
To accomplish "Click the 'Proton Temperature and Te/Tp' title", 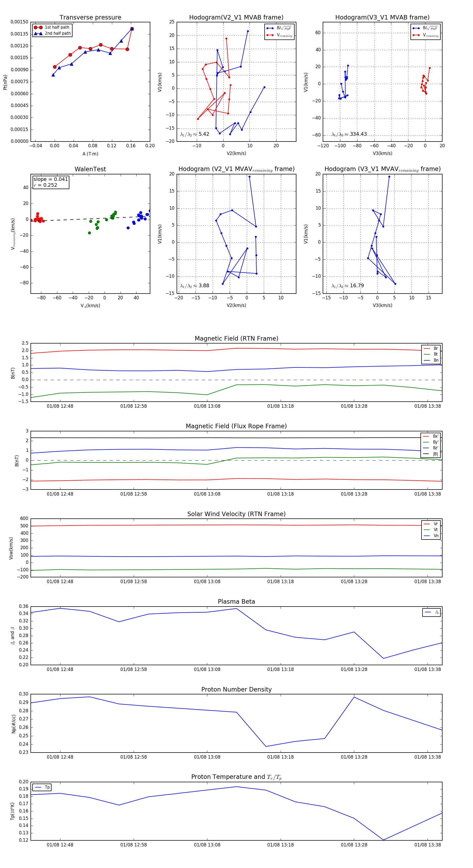I will 236,777.
